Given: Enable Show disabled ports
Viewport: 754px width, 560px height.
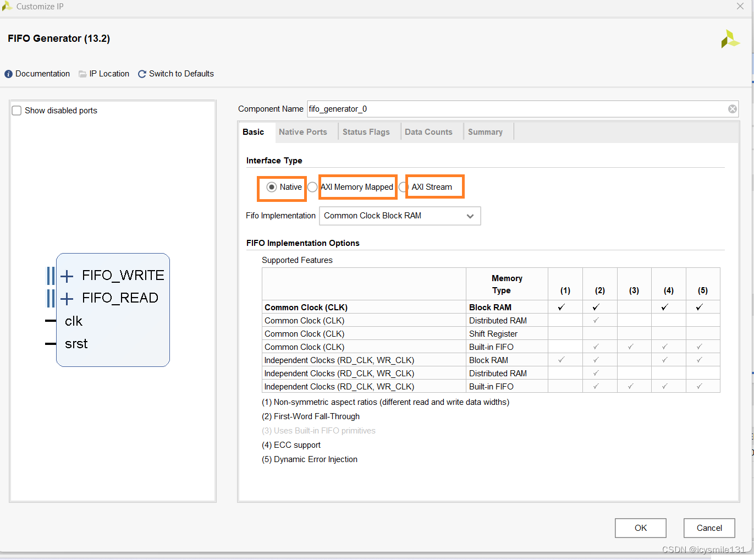Looking at the screenshot, I should coord(16,110).
